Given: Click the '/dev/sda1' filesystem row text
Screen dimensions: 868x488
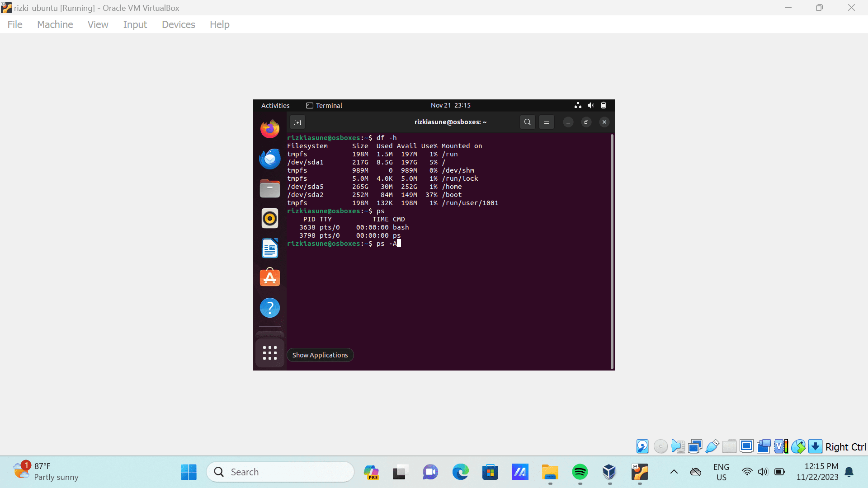Looking at the screenshot, I should tap(305, 162).
